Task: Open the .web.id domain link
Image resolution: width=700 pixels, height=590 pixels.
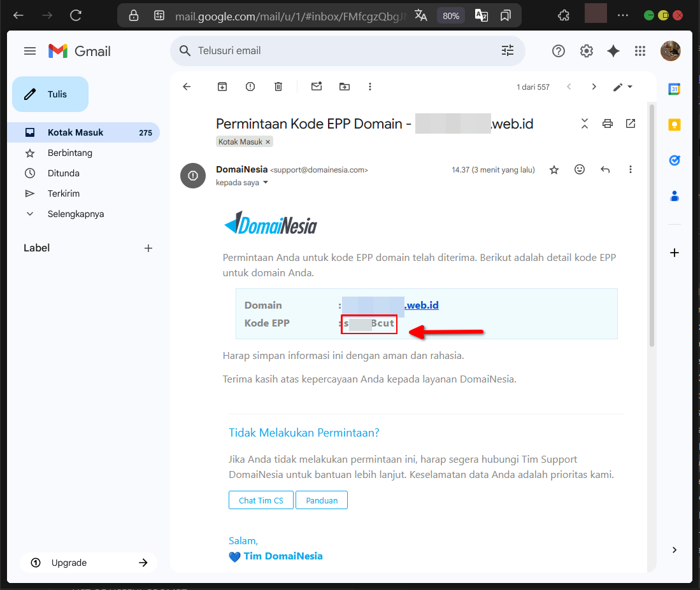Action: pyautogui.click(x=422, y=305)
